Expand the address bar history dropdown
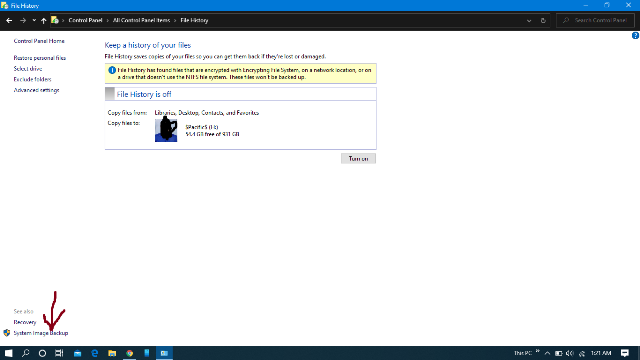Image resolution: width=640 pixels, height=360 pixels. point(529,20)
